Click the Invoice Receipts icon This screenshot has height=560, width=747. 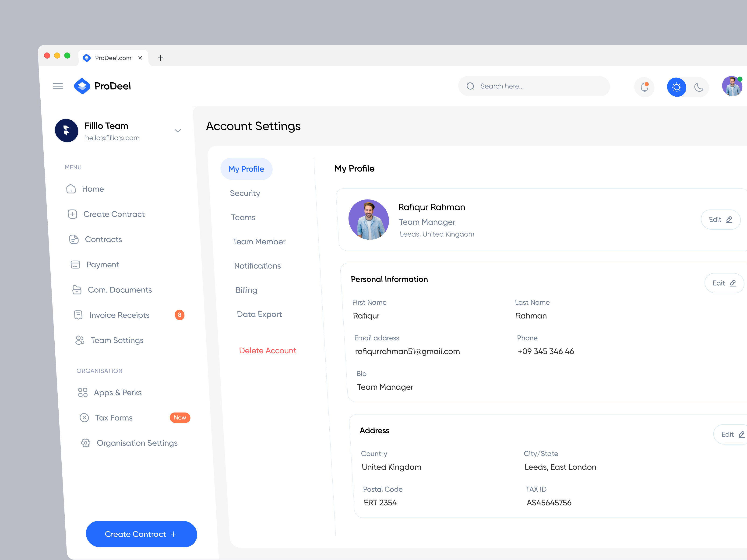tap(78, 315)
